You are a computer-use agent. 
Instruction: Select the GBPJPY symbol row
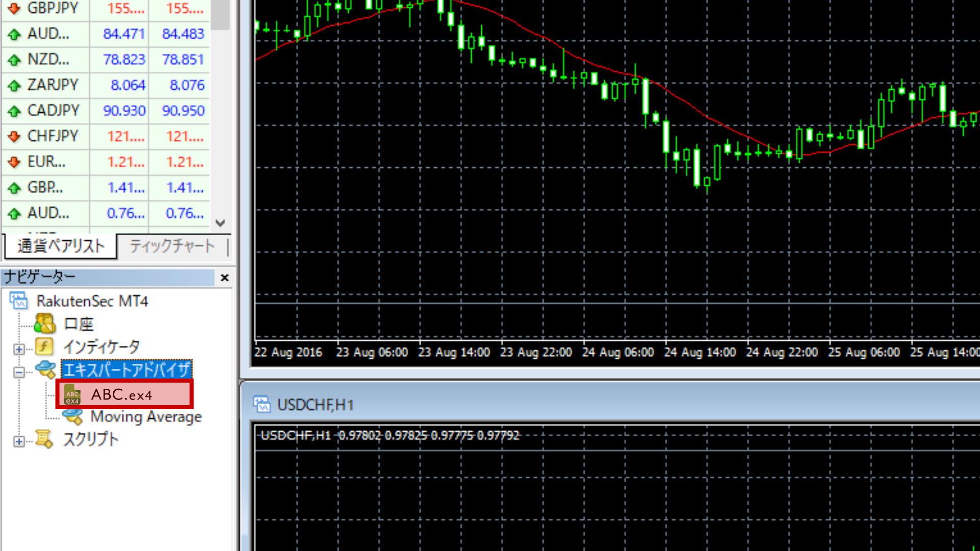pyautogui.click(x=106, y=9)
